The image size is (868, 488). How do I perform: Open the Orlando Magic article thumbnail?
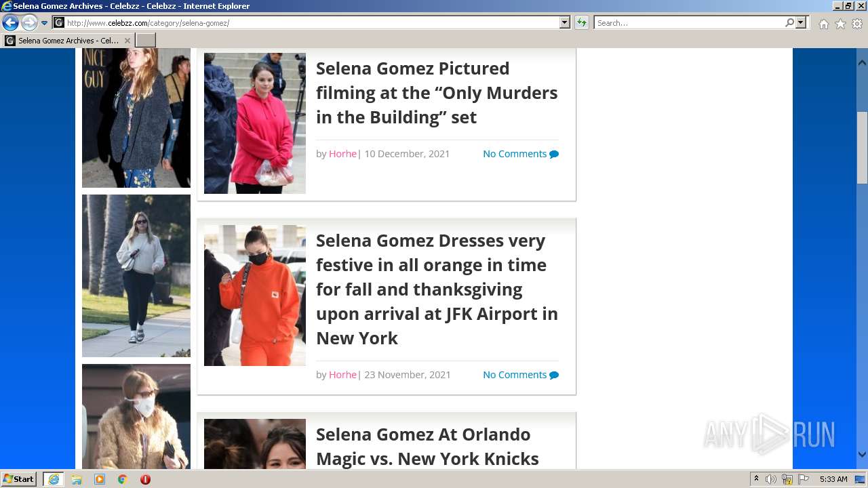[255, 444]
